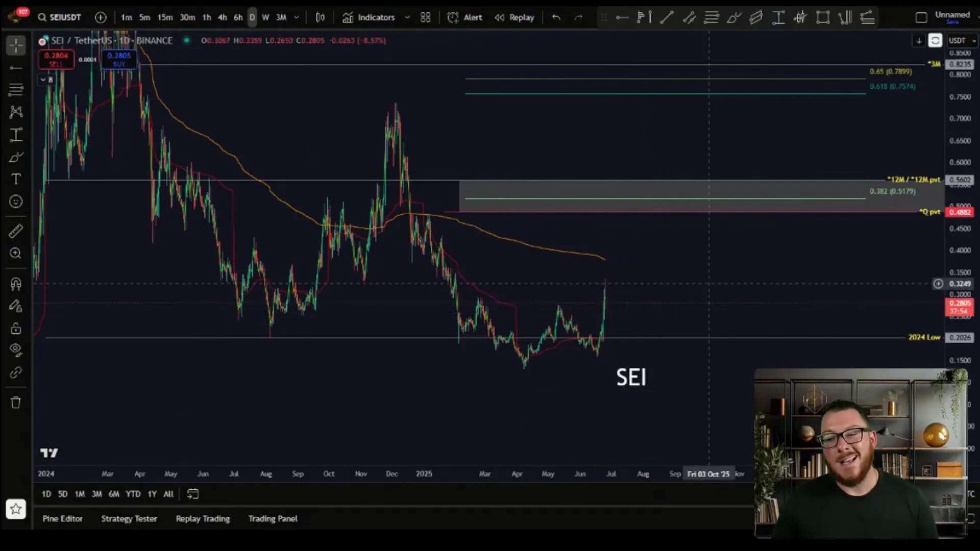Open the Trading Panel tab

273,518
